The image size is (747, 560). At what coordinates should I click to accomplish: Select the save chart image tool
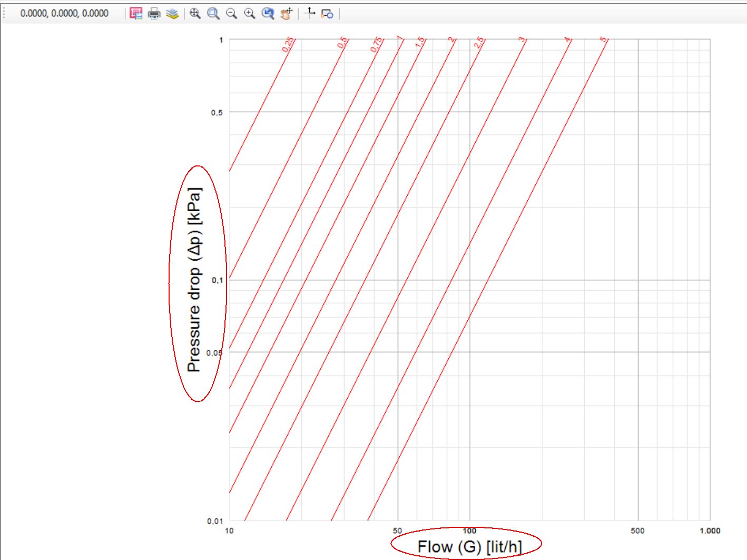tap(135, 14)
